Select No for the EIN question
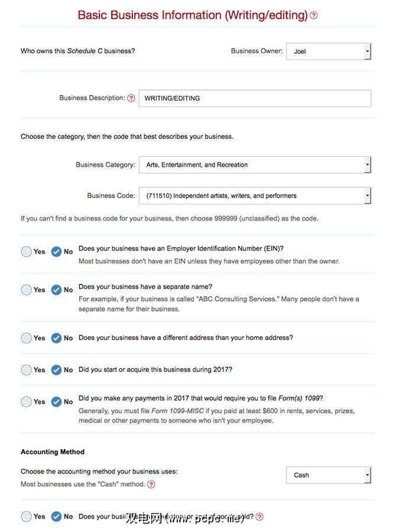The width and height of the screenshot is (396, 532). (x=57, y=252)
